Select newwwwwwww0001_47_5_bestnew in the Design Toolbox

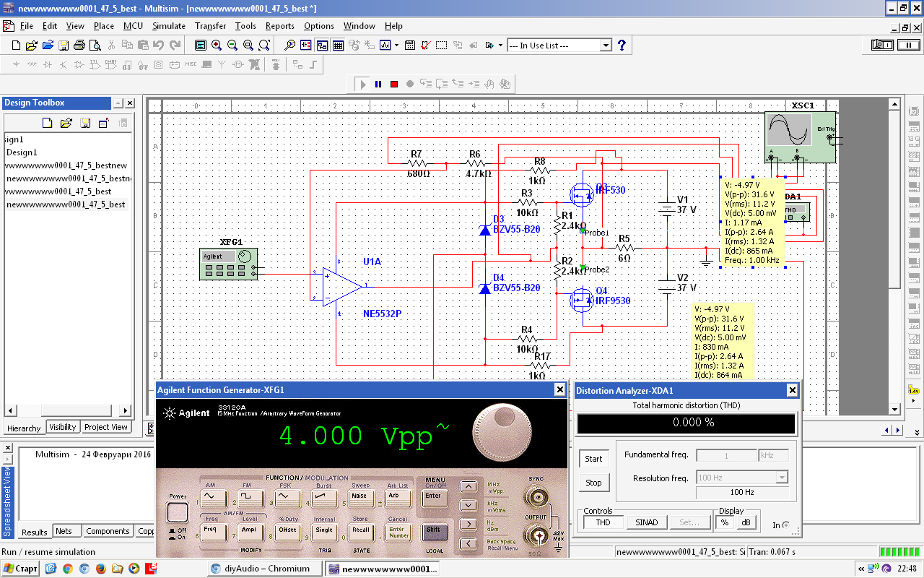66,165
